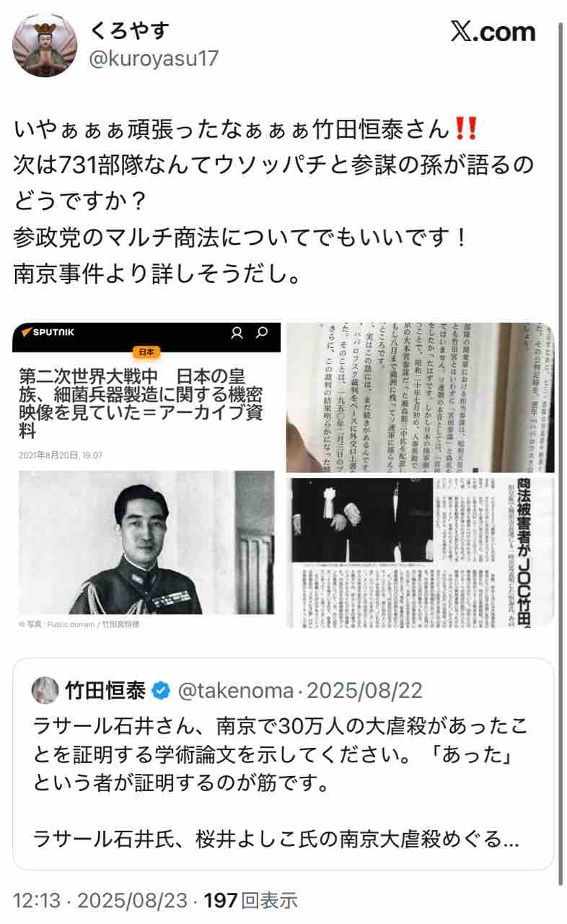
Task: Open 竹田恒泰 quoted tweet avatar
Action: point(45,691)
